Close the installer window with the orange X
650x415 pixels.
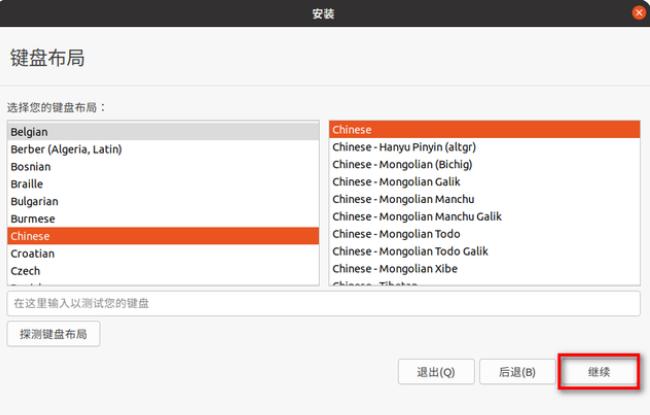[639, 13]
